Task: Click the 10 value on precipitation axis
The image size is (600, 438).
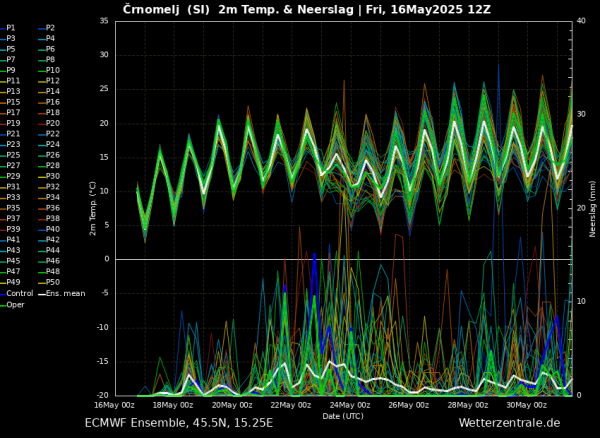Action: (x=581, y=301)
